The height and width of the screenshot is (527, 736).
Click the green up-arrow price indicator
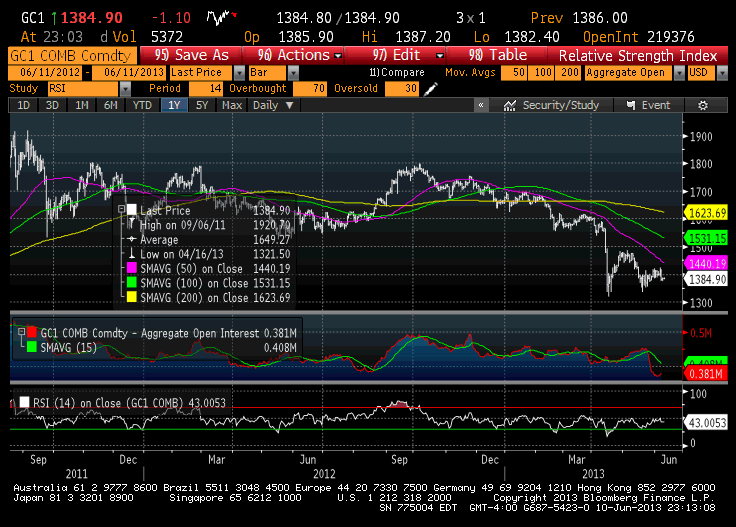point(54,18)
